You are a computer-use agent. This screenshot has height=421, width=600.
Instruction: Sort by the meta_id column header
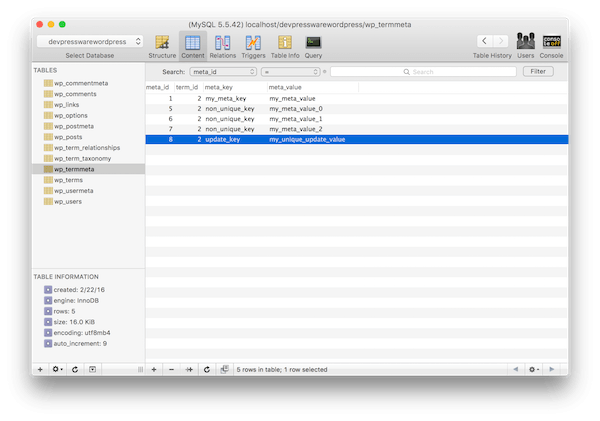[160, 87]
